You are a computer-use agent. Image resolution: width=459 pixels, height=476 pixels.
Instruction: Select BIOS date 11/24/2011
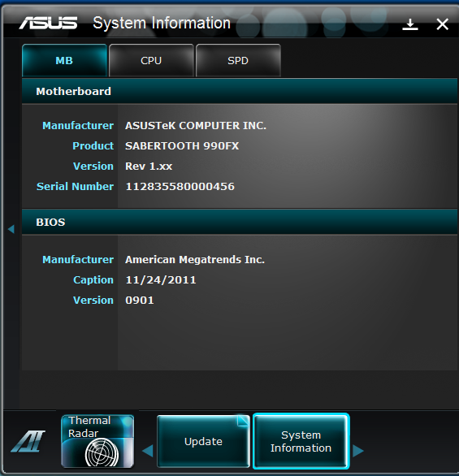pos(161,280)
